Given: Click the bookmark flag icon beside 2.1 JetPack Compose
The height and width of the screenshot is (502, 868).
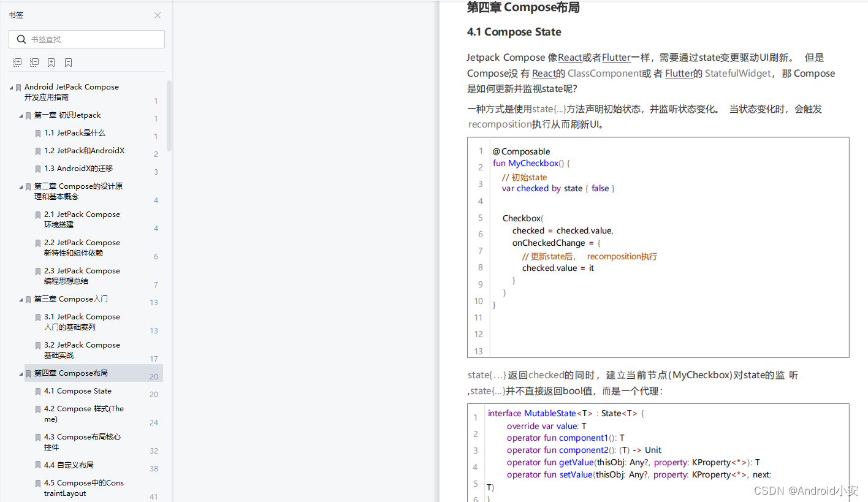Looking at the screenshot, I should pos(38,215).
